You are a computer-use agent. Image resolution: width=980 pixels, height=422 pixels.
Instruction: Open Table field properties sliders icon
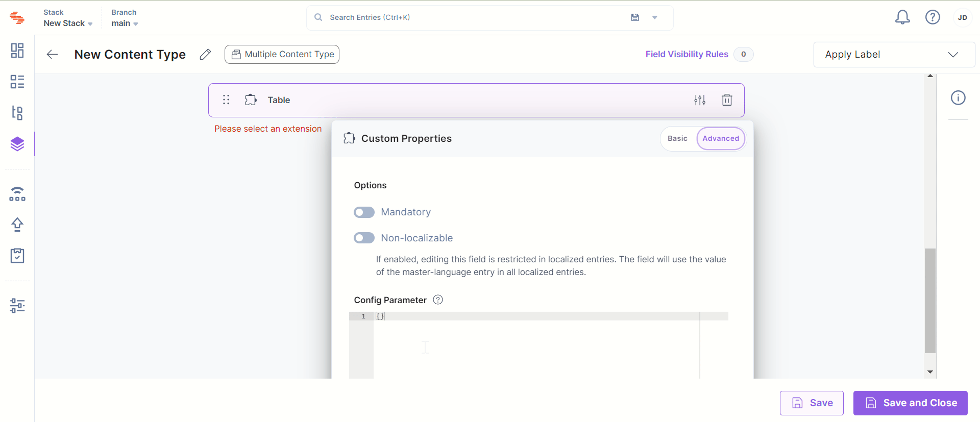tap(700, 100)
